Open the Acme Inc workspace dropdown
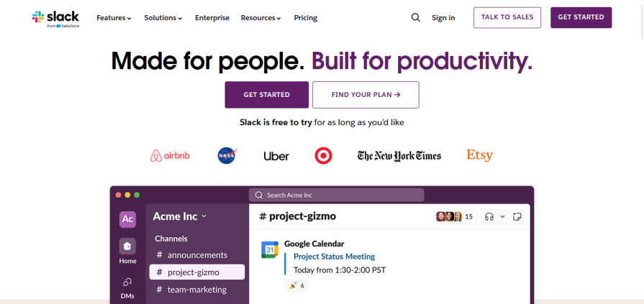Image resolution: width=644 pixels, height=304 pixels. coord(180,216)
